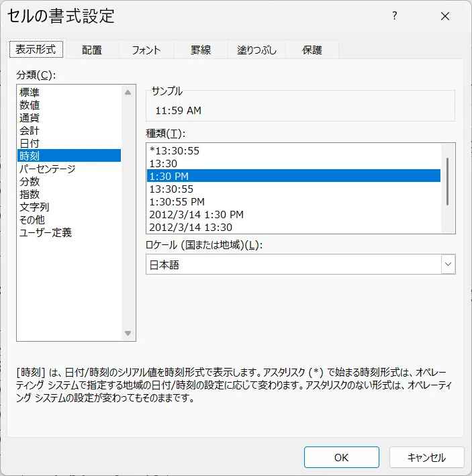Select the 1:30 PM format
Viewport: 472px width, 476px height.
click(293, 176)
